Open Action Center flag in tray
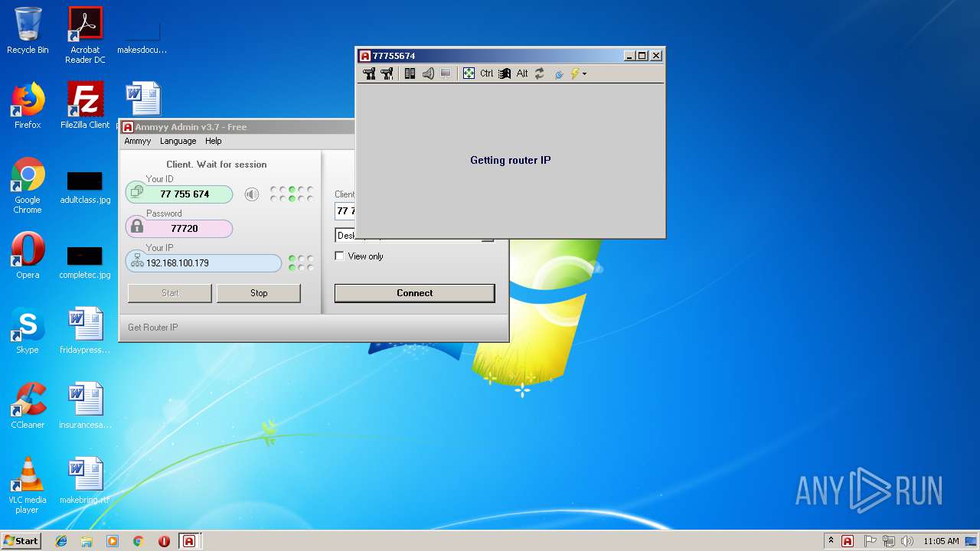Screen dimensions: 980x551 pyautogui.click(x=871, y=541)
